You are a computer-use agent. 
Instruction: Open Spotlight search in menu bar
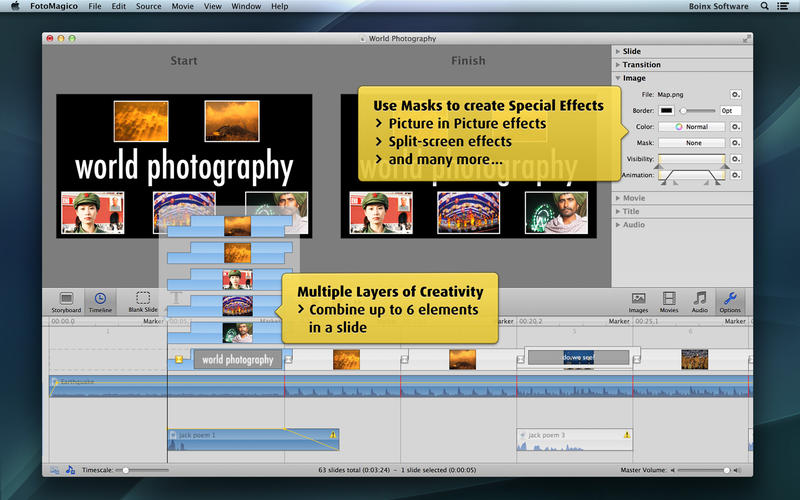coord(764,6)
